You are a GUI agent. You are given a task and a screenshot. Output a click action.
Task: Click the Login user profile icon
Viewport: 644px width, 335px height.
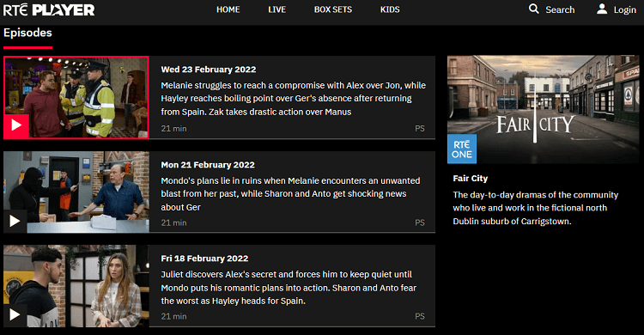(x=602, y=9)
